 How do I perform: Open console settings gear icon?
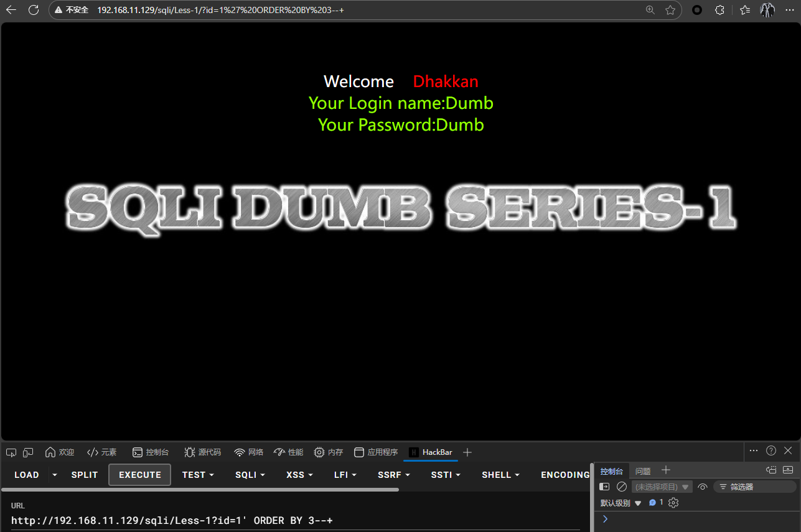(673, 503)
